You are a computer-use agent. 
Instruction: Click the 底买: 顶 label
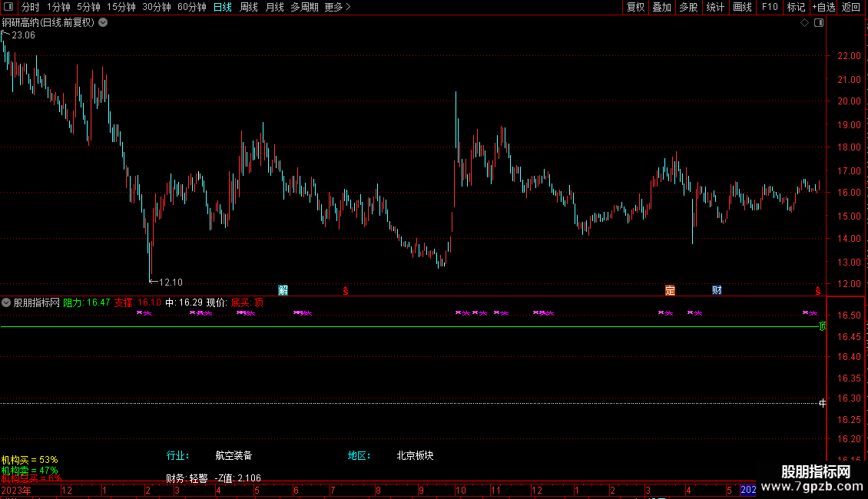247,302
